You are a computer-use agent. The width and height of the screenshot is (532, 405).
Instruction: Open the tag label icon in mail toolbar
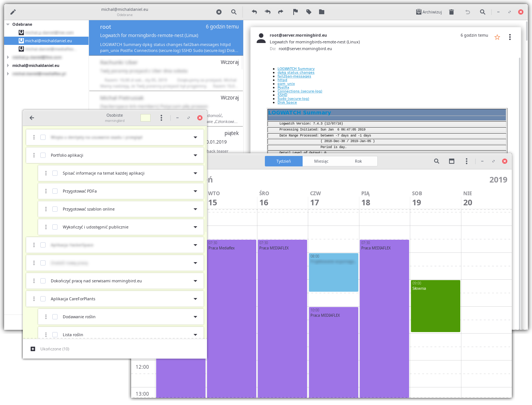click(309, 12)
